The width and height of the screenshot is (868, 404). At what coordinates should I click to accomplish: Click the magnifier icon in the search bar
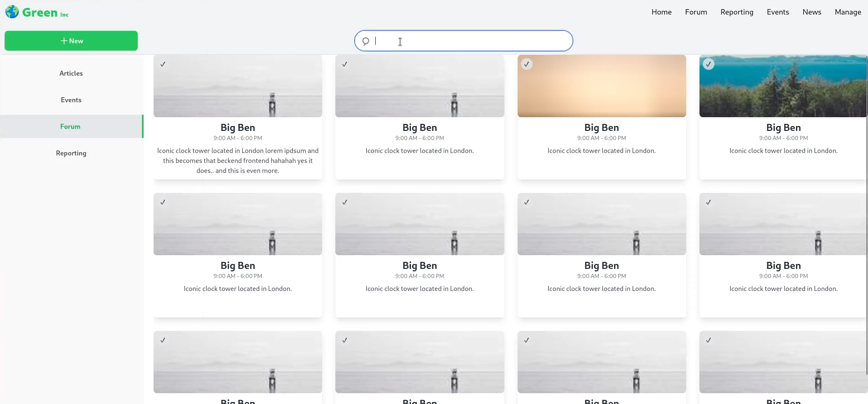(365, 41)
